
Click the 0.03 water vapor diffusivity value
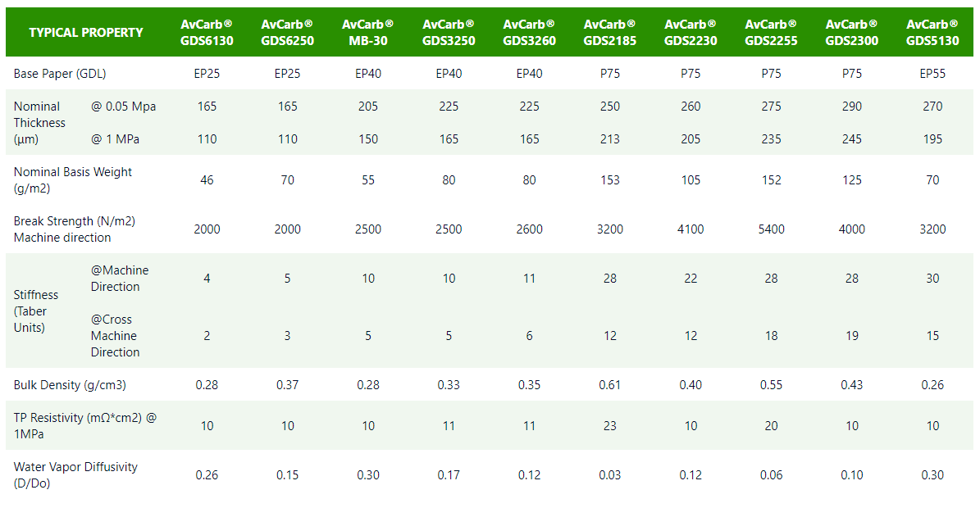point(609,475)
